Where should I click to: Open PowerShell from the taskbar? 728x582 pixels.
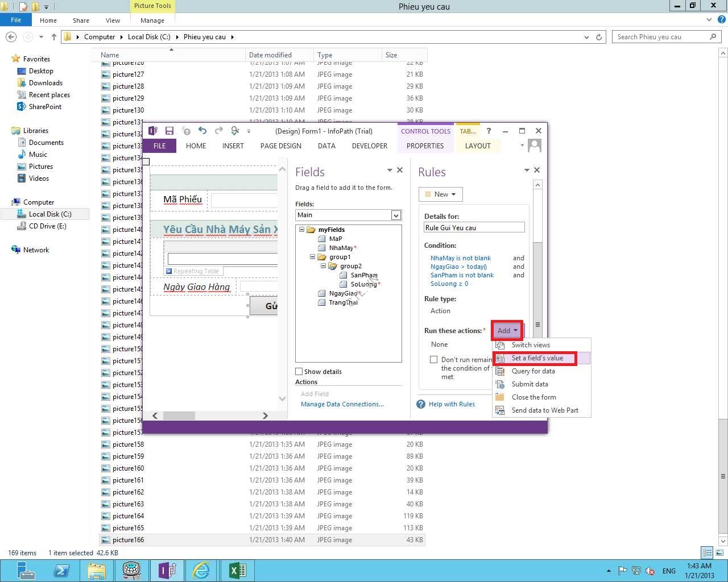(x=61, y=570)
